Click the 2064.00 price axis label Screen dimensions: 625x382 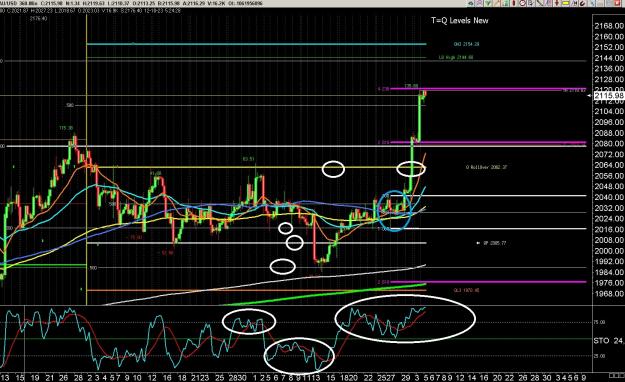tap(609, 165)
